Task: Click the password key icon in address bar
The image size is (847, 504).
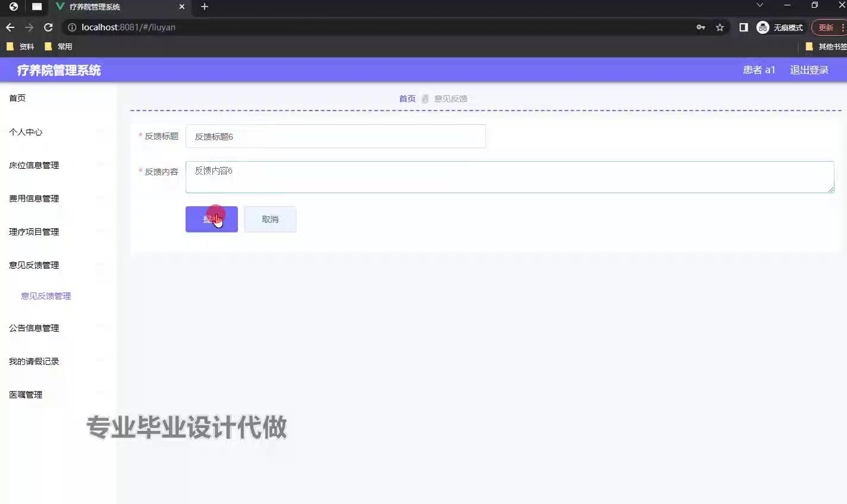Action: pyautogui.click(x=701, y=27)
